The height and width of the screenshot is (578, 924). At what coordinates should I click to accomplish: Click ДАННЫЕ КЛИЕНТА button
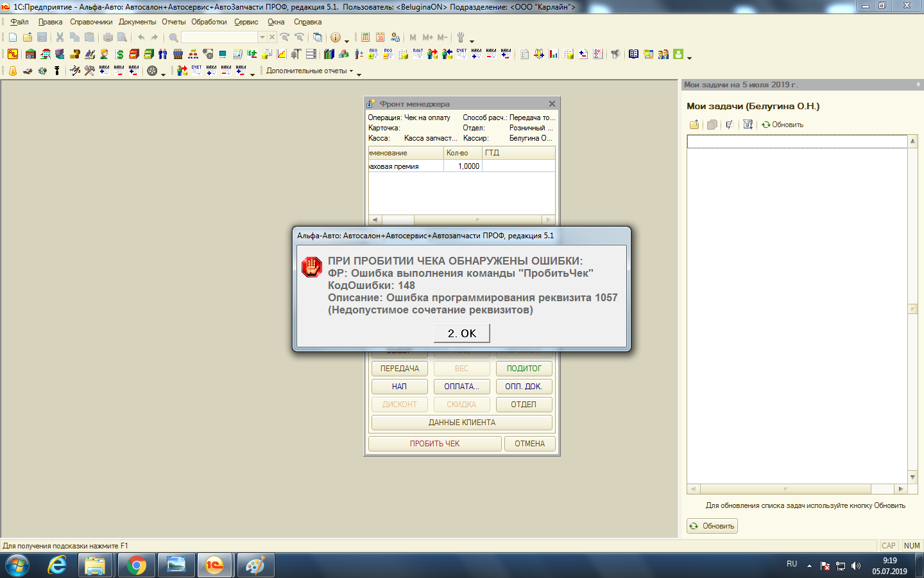(x=462, y=423)
